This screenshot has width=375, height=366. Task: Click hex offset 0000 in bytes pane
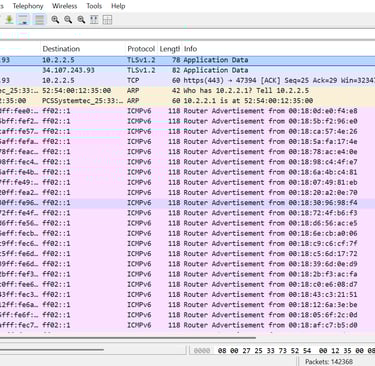(x=202, y=351)
